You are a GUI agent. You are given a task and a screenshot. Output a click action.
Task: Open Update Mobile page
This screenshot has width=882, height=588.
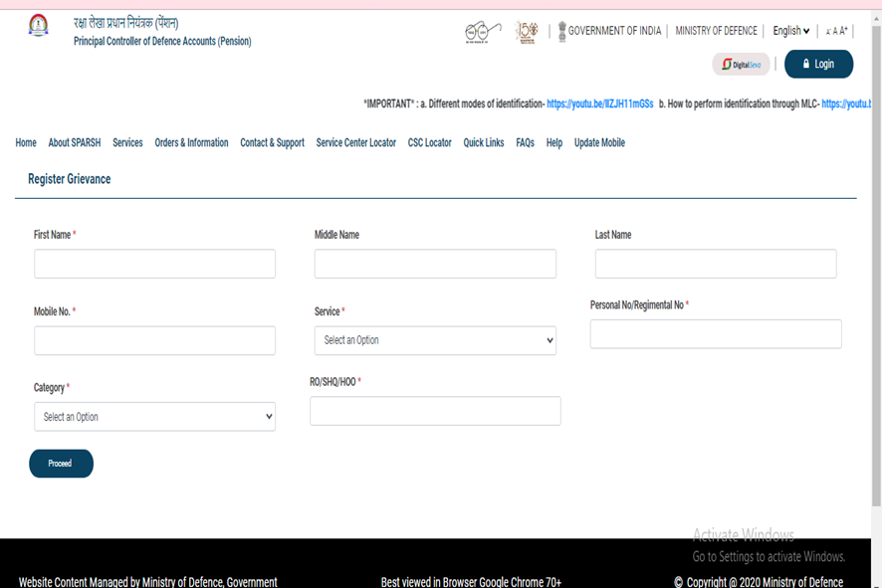coord(599,143)
